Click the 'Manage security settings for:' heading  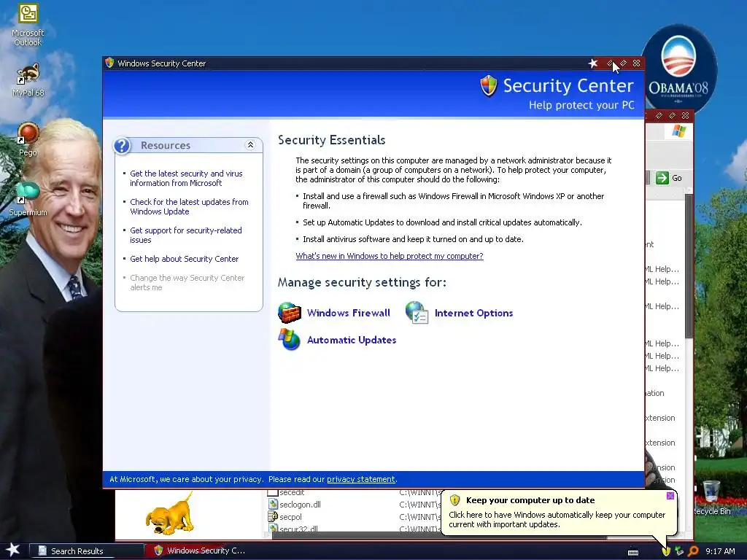pos(362,282)
